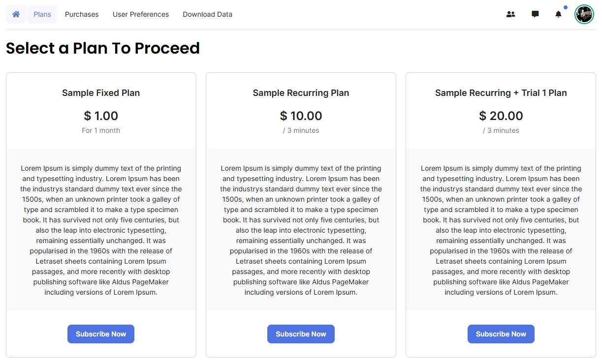Open the Download Data page

207,14
